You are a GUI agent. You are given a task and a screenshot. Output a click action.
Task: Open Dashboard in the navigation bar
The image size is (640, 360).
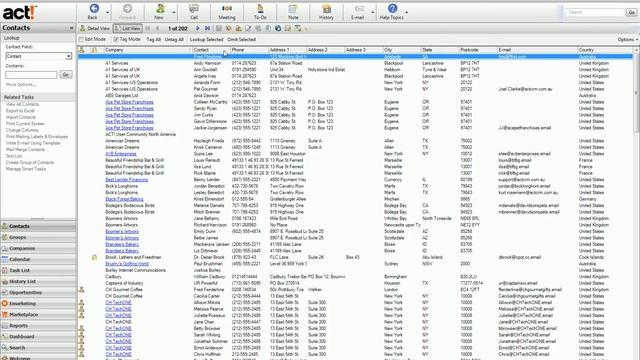38,336
